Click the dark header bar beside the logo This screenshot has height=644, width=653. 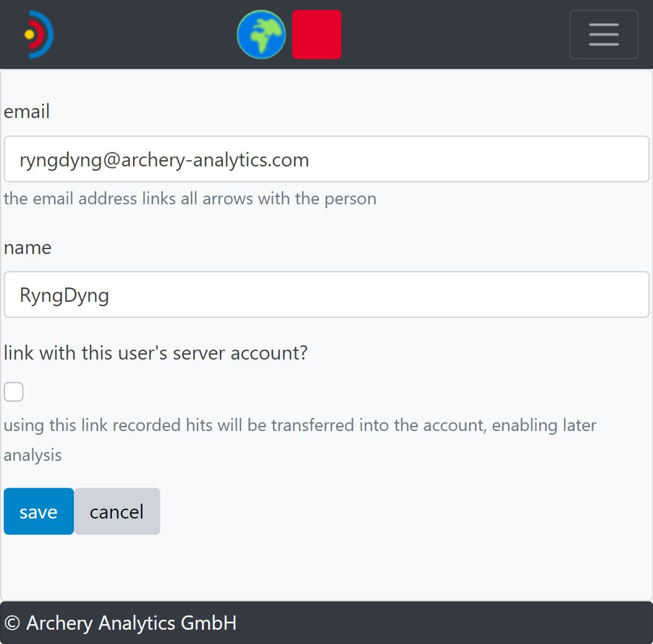point(143,35)
